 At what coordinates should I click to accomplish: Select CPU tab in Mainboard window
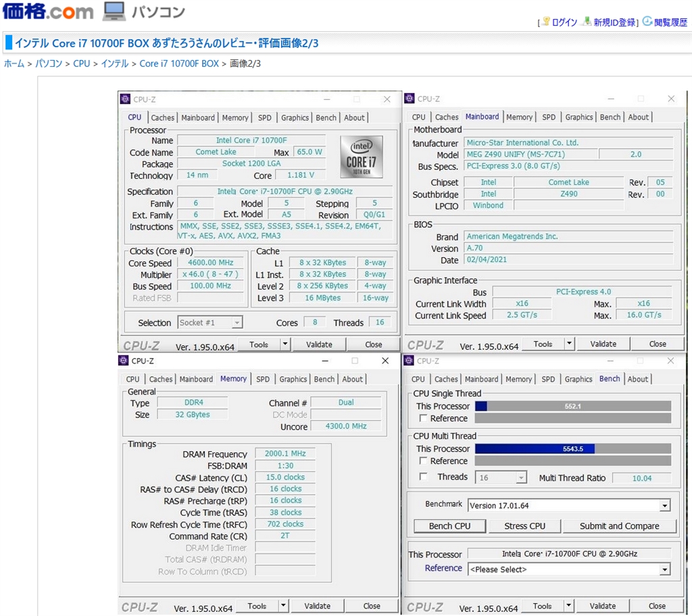tap(419, 118)
